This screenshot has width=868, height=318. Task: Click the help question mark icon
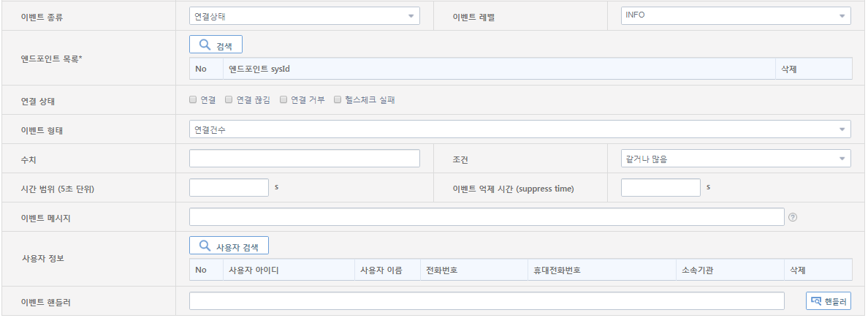(x=793, y=217)
